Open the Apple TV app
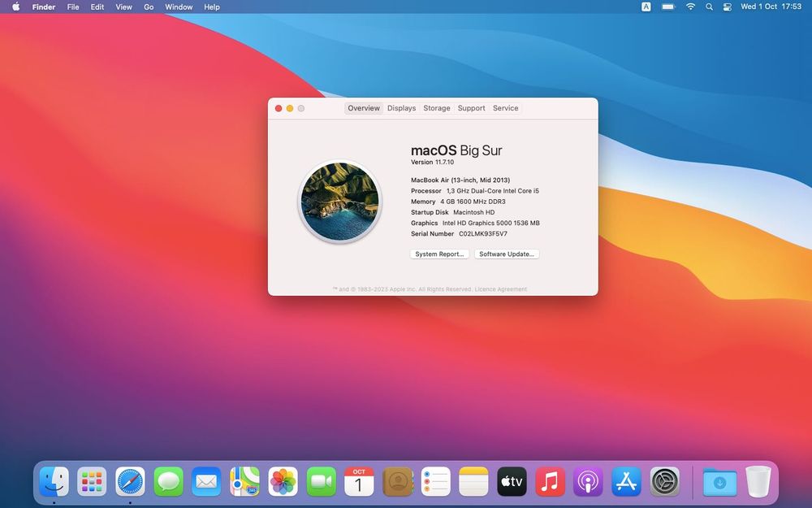The width and height of the screenshot is (812, 508). pyautogui.click(x=512, y=481)
